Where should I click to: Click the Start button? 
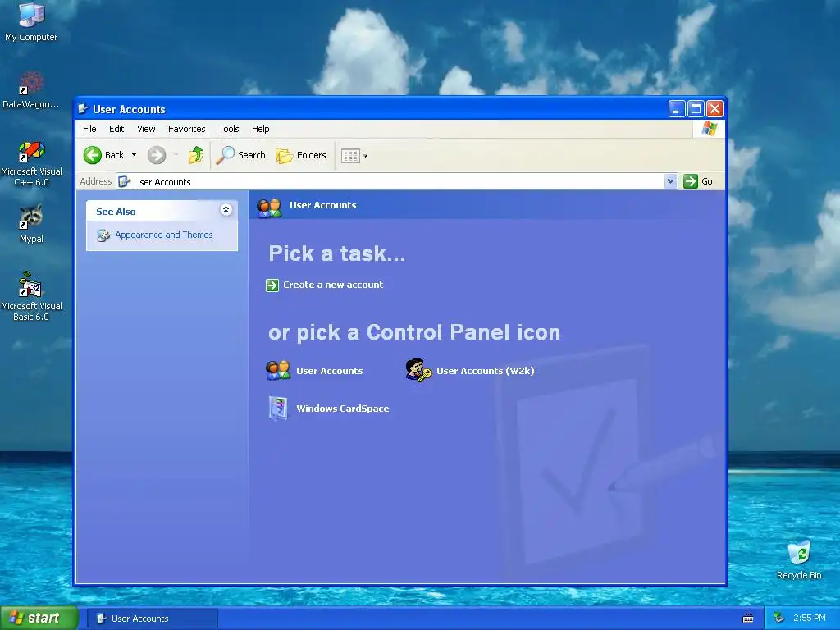(39, 619)
